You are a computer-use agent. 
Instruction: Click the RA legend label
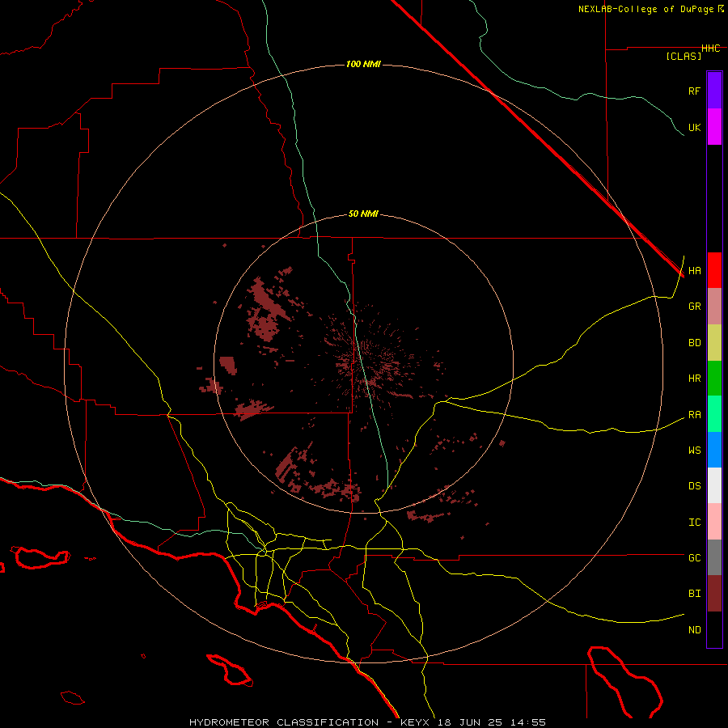pyautogui.click(x=694, y=415)
